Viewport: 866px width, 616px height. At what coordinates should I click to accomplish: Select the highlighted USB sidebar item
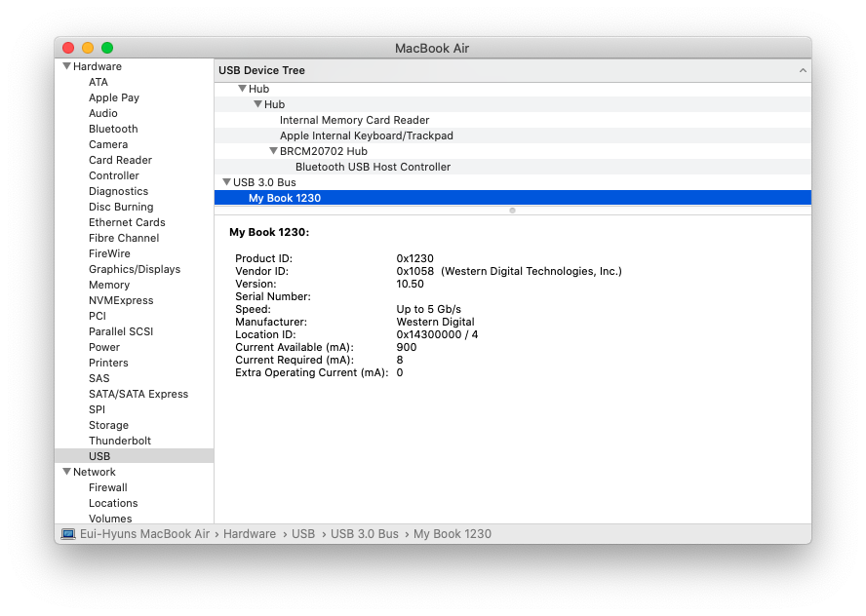click(135, 456)
